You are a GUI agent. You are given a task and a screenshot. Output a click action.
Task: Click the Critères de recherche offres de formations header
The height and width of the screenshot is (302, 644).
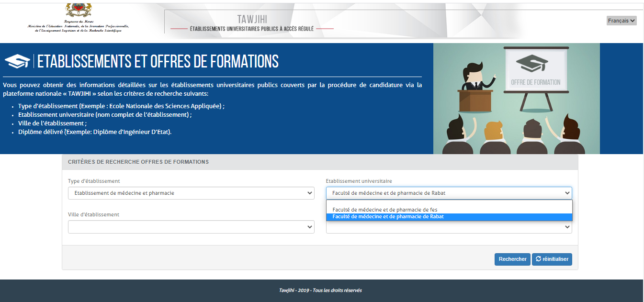point(138,162)
